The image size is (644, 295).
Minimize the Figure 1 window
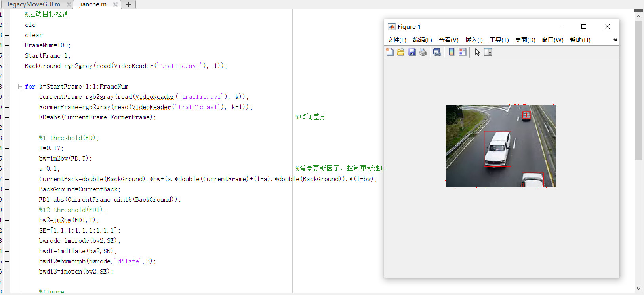[560, 26]
